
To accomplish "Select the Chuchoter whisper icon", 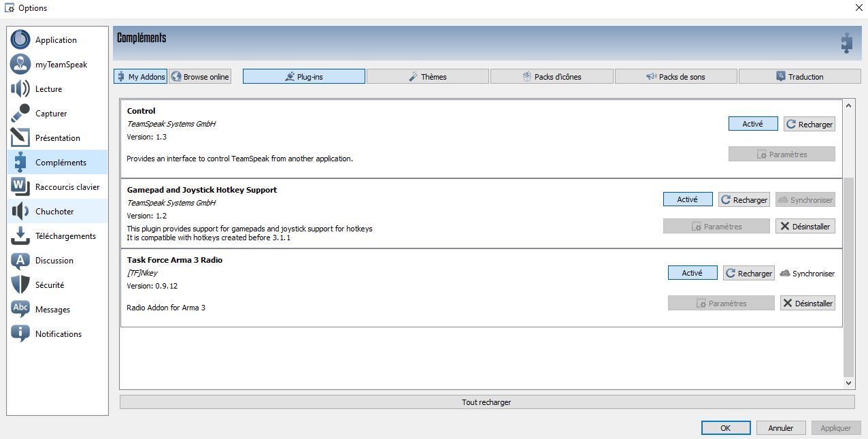I will tap(20, 211).
